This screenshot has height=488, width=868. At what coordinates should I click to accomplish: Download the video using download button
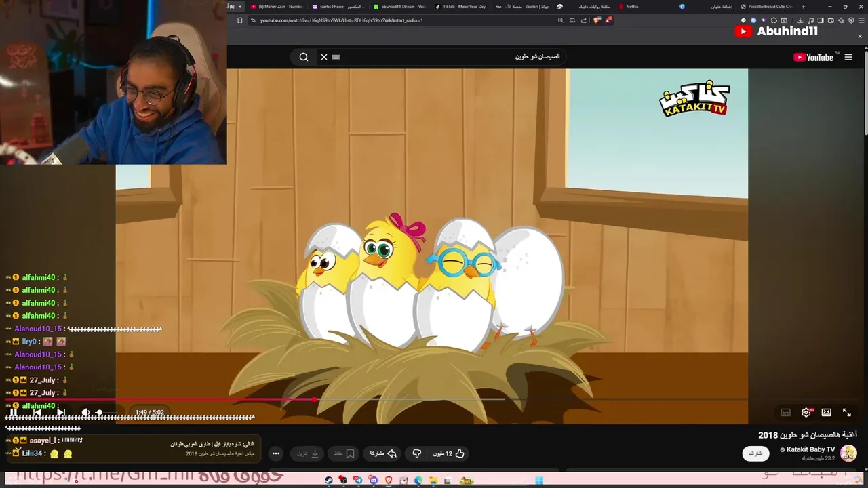pyautogui.click(x=309, y=453)
